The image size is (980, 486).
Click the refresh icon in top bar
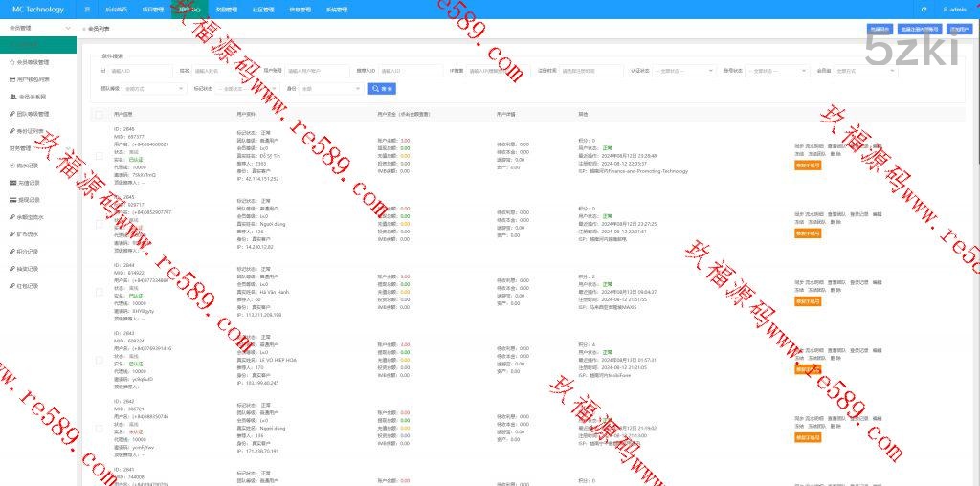click(x=924, y=10)
